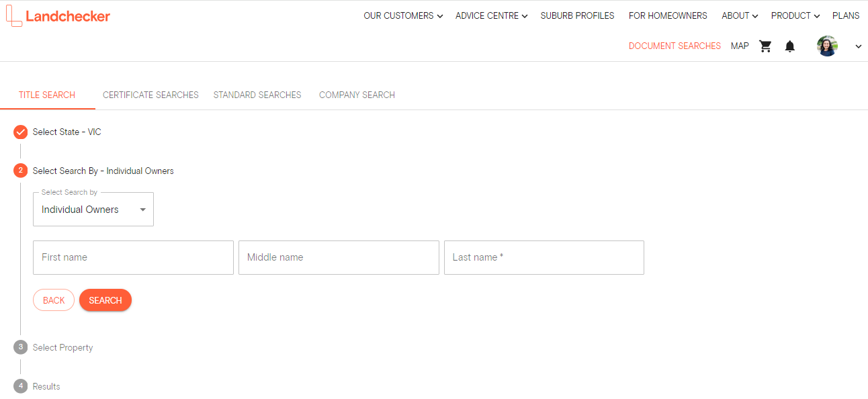Expand the Advice Centre menu

click(491, 15)
